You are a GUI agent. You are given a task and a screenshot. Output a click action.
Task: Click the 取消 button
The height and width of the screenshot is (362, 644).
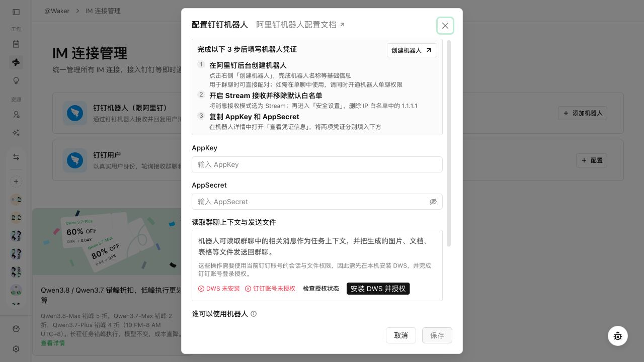[400, 335]
